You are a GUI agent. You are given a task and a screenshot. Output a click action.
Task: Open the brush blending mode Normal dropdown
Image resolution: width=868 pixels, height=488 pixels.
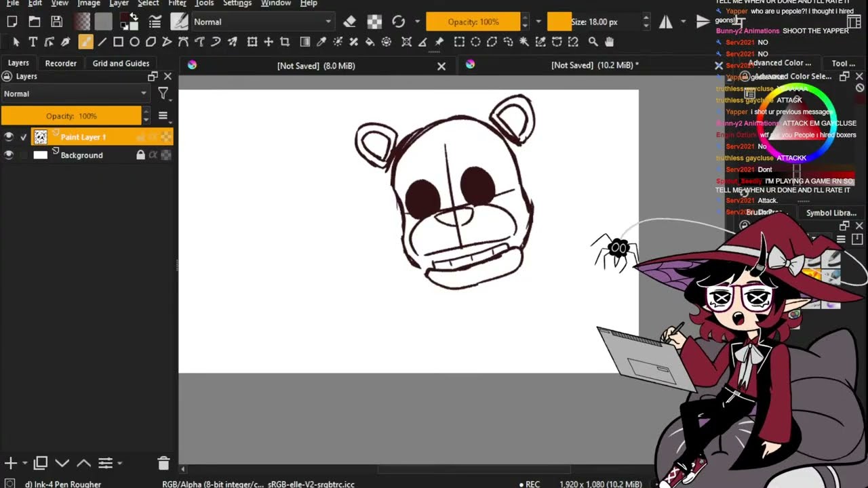262,22
